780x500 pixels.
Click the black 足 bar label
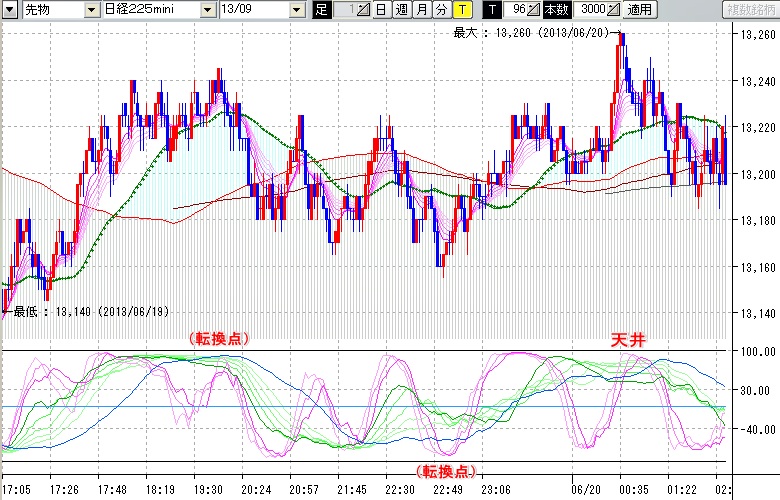pyautogui.click(x=320, y=10)
